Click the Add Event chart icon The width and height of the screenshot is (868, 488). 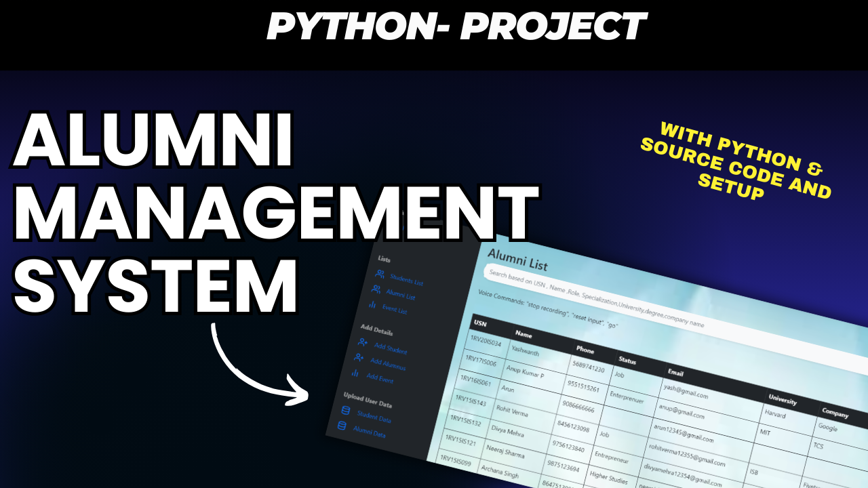355,373
